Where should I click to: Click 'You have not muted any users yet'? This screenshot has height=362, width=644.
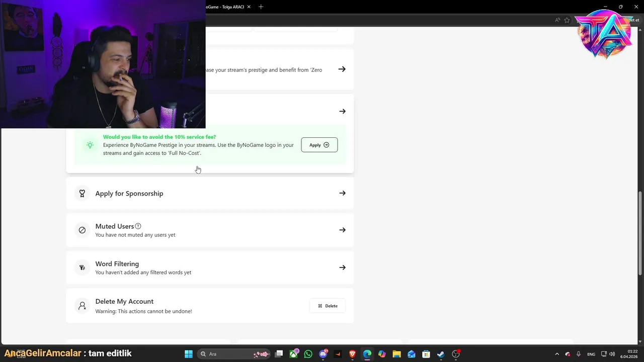tap(135, 235)
